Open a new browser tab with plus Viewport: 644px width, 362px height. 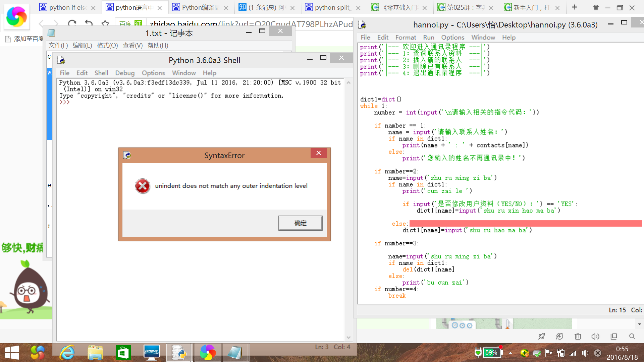(x=575, y=7)
